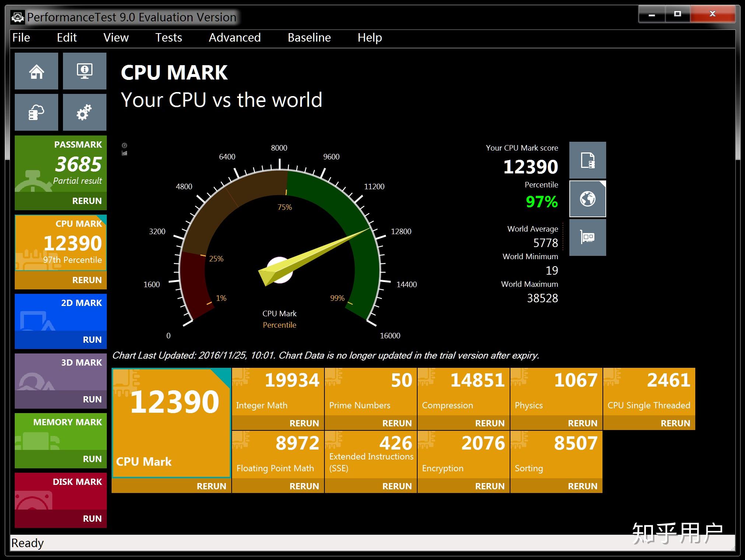This screenshot has height=560, width=745.
Task: Select the globe world comparison icon
Action: (587, 199)
